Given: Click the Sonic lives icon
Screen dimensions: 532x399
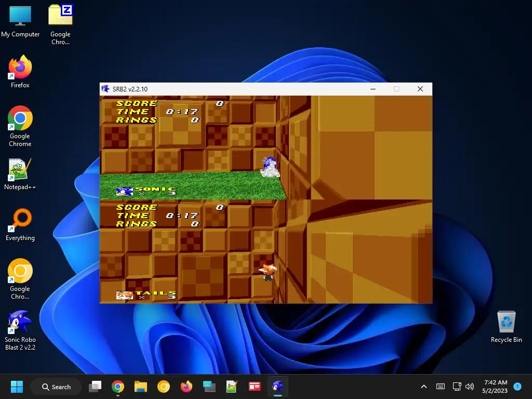Looking at the screenshot, I should (x=124, y=191).
